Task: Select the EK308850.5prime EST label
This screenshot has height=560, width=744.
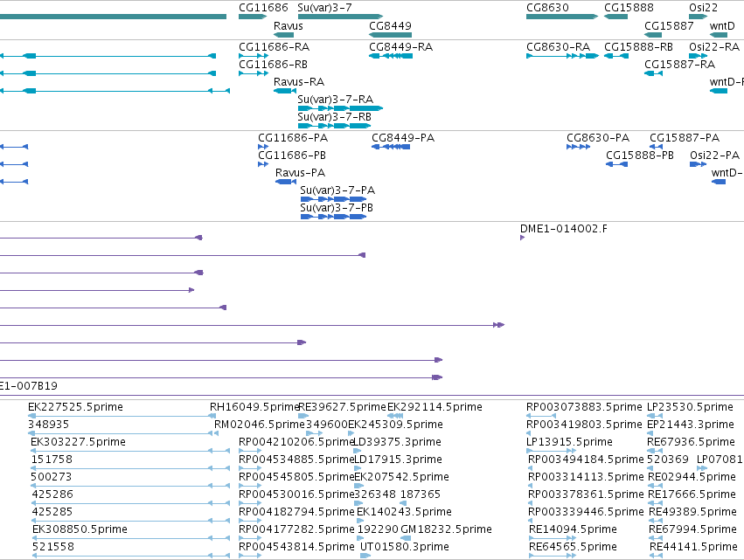Action: tap(80, 529)
